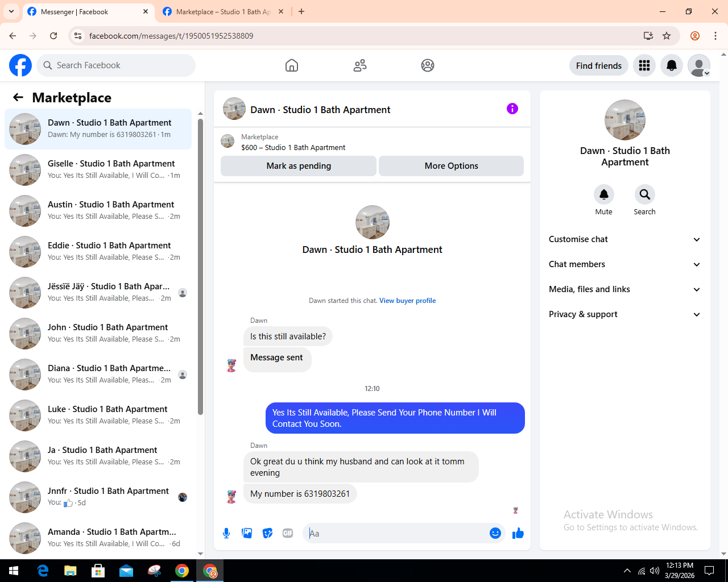
Task: Click the Chrome address bar URL
Action: 171,36
